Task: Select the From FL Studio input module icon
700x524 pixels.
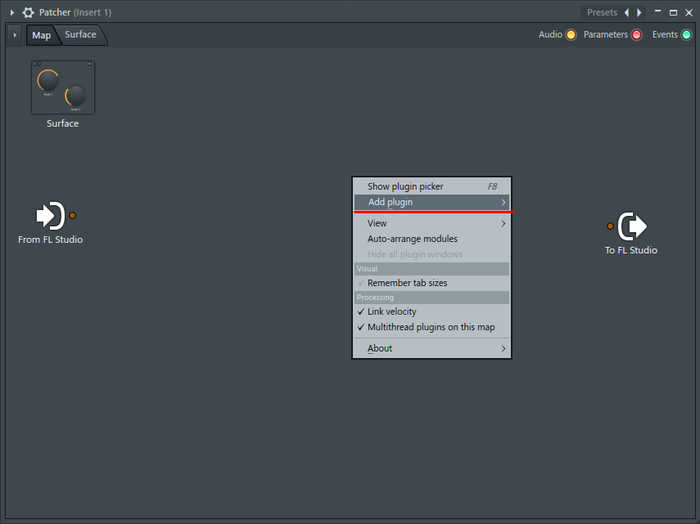Action: pos(50,216)
